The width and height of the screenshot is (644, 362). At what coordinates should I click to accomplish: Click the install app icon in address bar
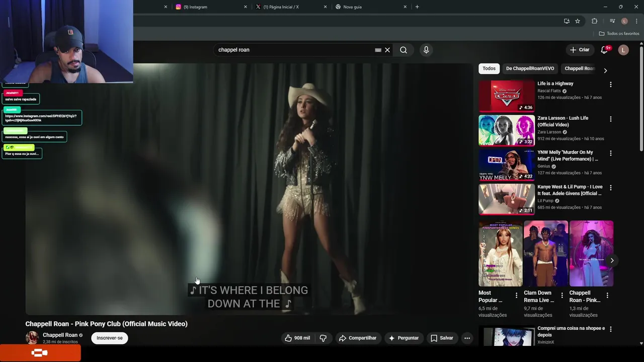pos(567,21)
